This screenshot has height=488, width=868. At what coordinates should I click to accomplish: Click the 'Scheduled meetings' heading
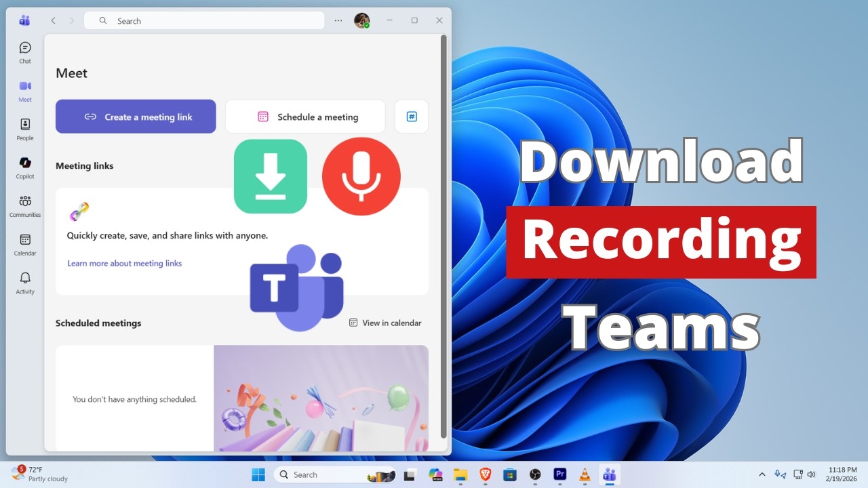(98, 323)
